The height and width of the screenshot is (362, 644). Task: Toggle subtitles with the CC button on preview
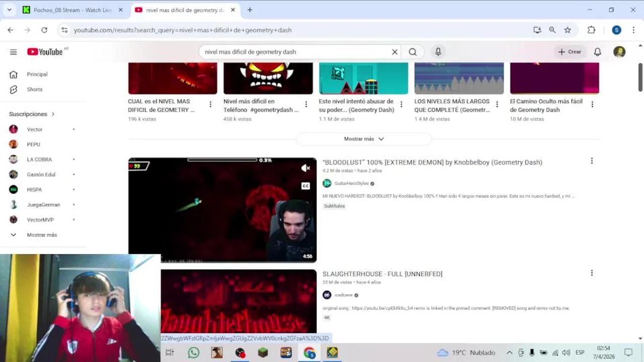click(305, 186)
